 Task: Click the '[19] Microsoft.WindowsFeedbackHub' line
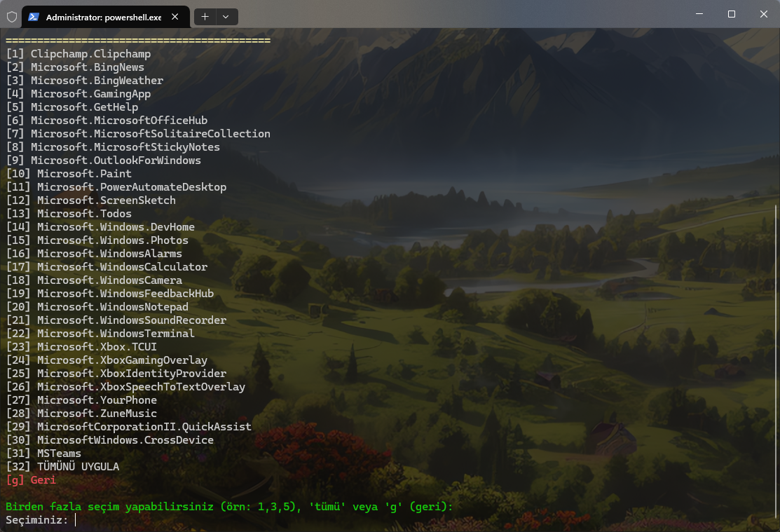(x=110, y=294)
